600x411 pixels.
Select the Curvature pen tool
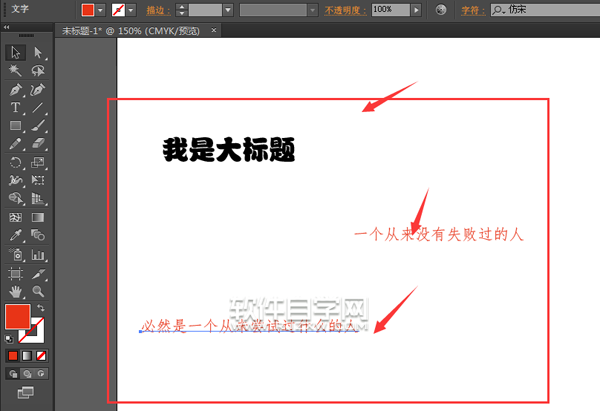tap(38, 90)
